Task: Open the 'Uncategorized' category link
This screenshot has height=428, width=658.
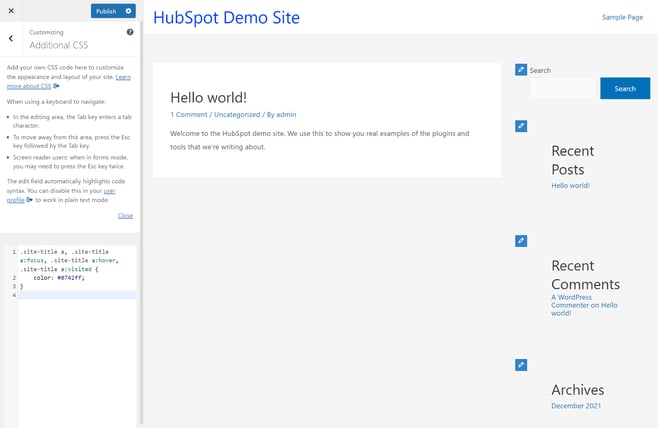Action: click(237, 115)
